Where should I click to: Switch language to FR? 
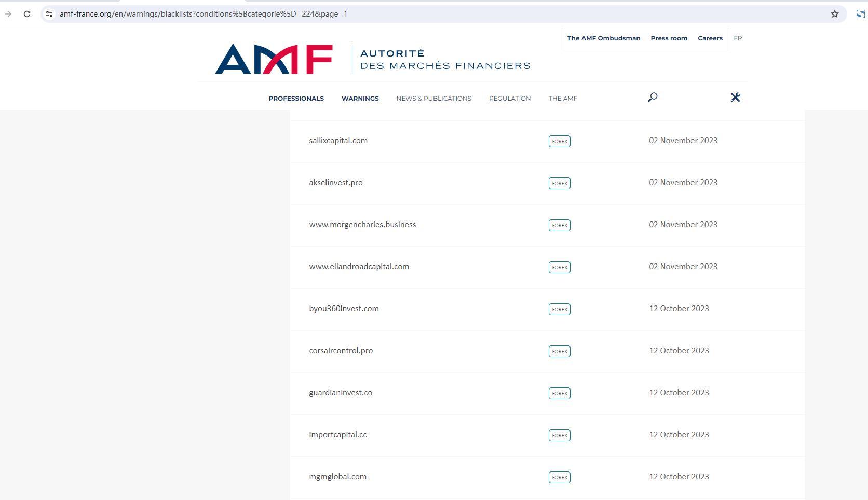coord(738,38)
